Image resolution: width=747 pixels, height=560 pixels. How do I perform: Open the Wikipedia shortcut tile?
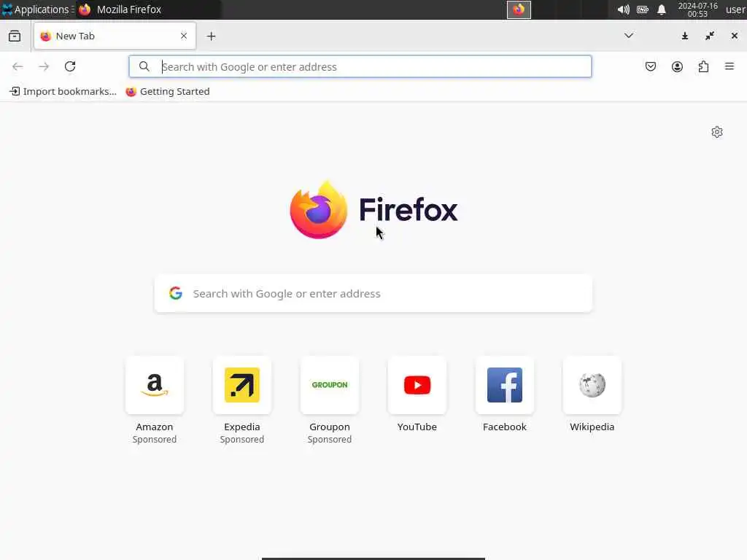pos(592,385)
